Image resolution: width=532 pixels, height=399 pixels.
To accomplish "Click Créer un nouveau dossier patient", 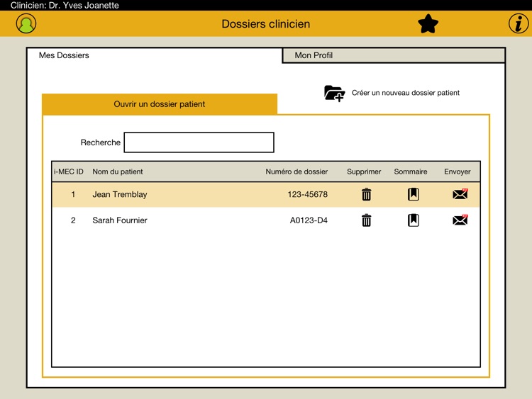I will [x=406, y=93].
